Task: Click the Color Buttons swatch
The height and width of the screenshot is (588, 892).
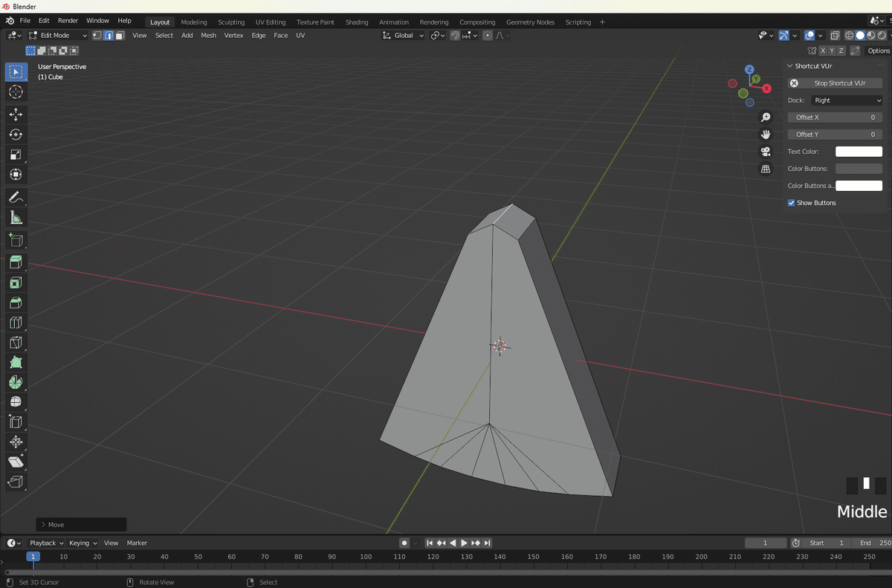Action: (x=859, y=169)
